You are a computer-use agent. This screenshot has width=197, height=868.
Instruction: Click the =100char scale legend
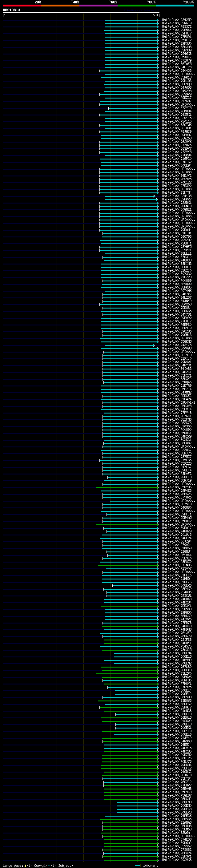147,866
